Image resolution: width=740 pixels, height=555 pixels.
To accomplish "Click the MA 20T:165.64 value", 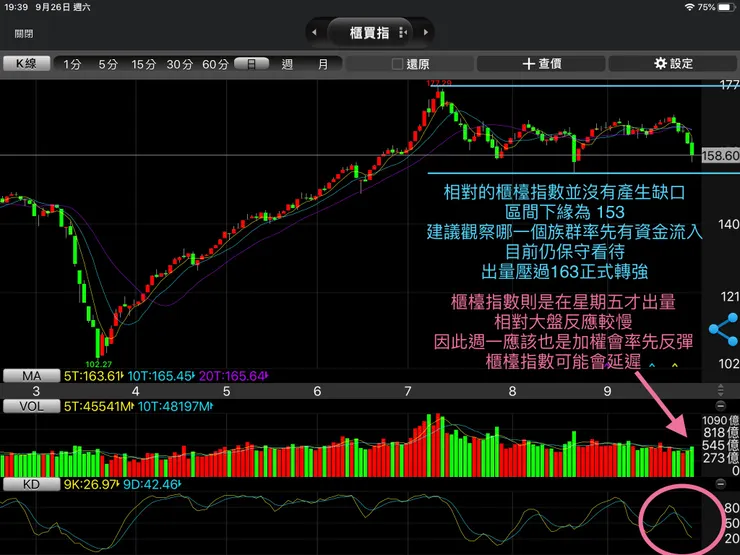I will 233,376.
